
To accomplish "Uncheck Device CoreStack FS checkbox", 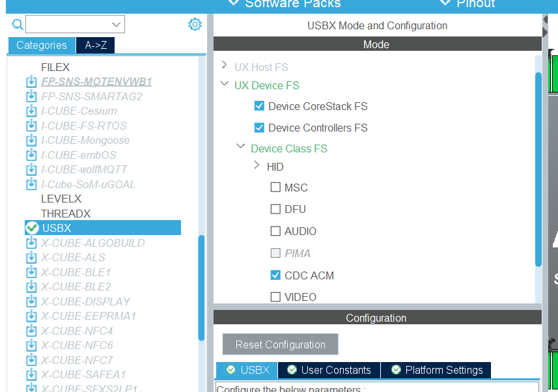I will click(259, 106).
